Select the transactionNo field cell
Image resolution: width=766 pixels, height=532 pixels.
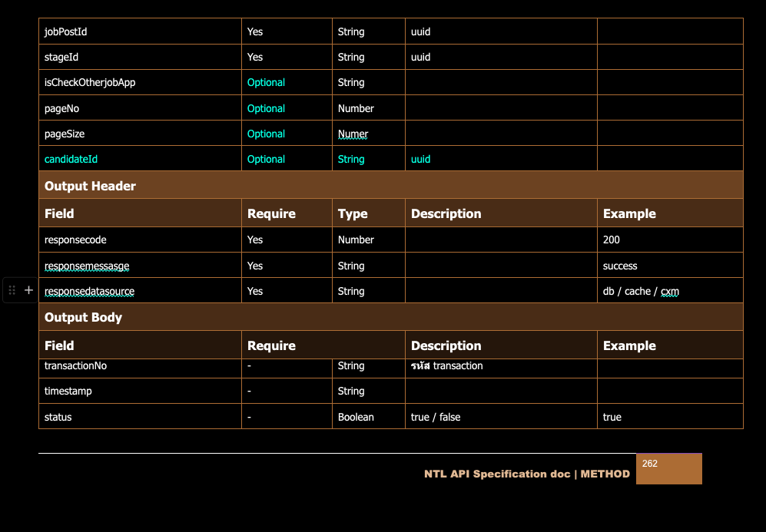[75, 366]
